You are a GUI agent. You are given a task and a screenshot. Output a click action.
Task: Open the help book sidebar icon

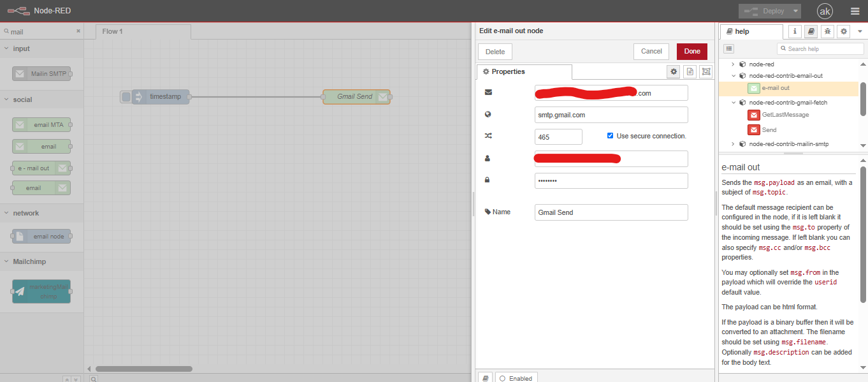[x=811, y=31]
